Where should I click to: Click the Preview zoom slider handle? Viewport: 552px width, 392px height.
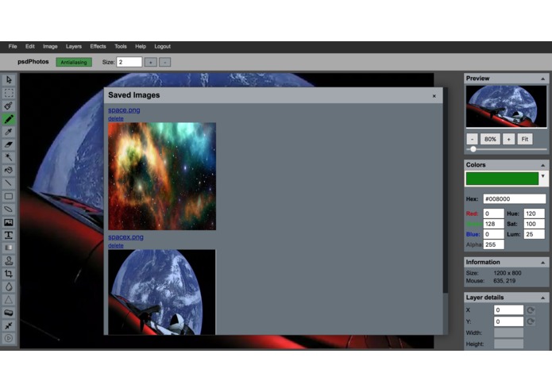coord(473,149)
